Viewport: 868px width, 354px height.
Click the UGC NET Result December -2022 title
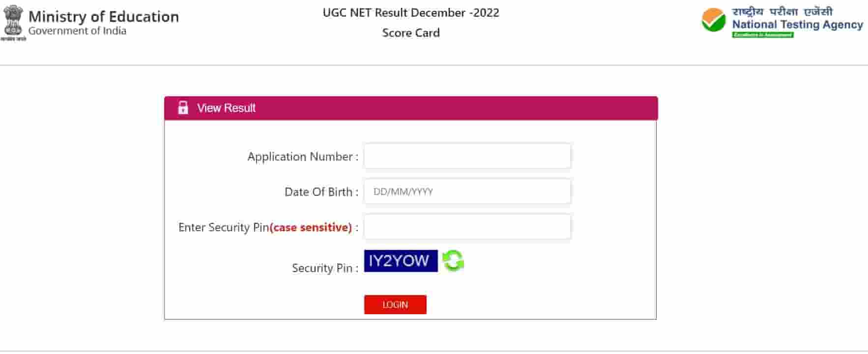click(412, 13)
